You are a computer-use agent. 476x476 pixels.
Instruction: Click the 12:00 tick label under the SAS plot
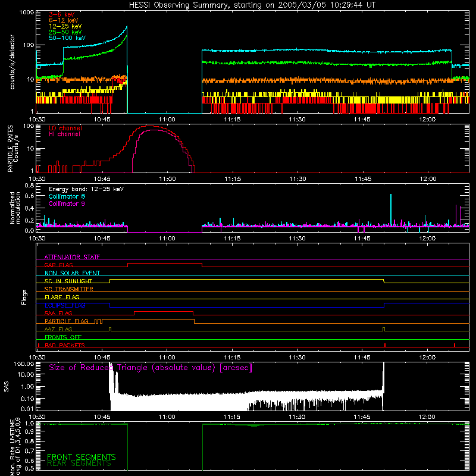pos(427,417)
